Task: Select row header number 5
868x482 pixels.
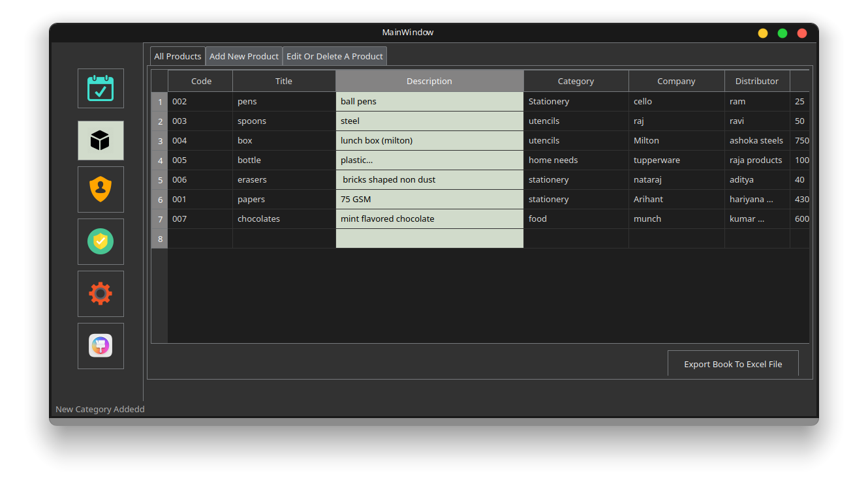Action: click(x=160, y=180)
